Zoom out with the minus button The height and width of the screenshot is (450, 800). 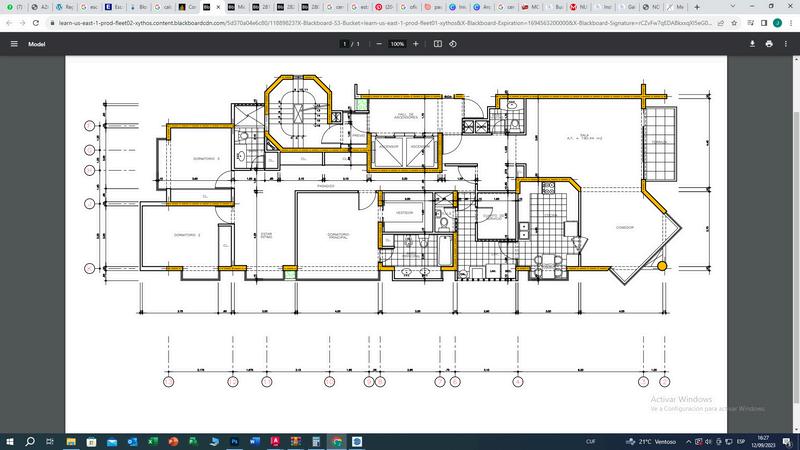pos(379,44)
